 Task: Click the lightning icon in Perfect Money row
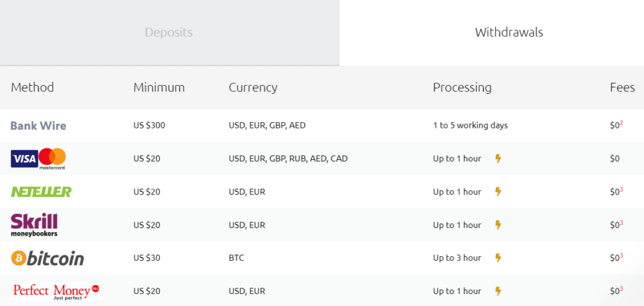[x=498, y=291]
